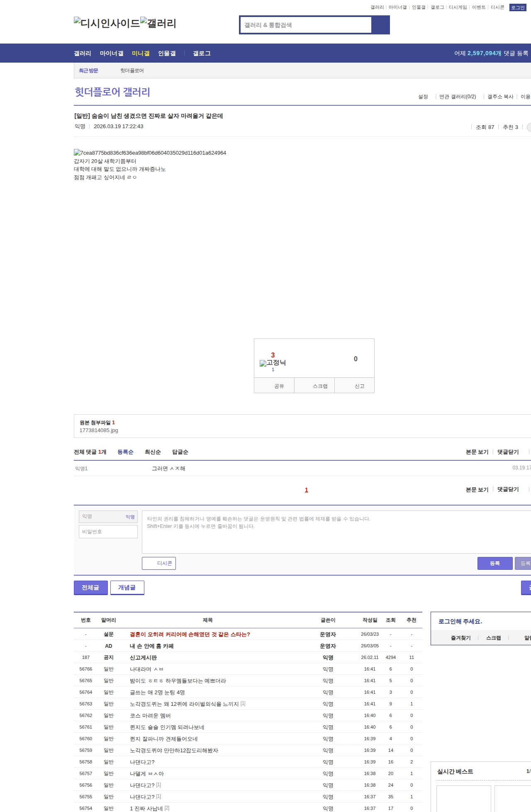Click the 디시인사이드 logo image
This screenshot has width=531, height=812.
(x=107, y=23)
